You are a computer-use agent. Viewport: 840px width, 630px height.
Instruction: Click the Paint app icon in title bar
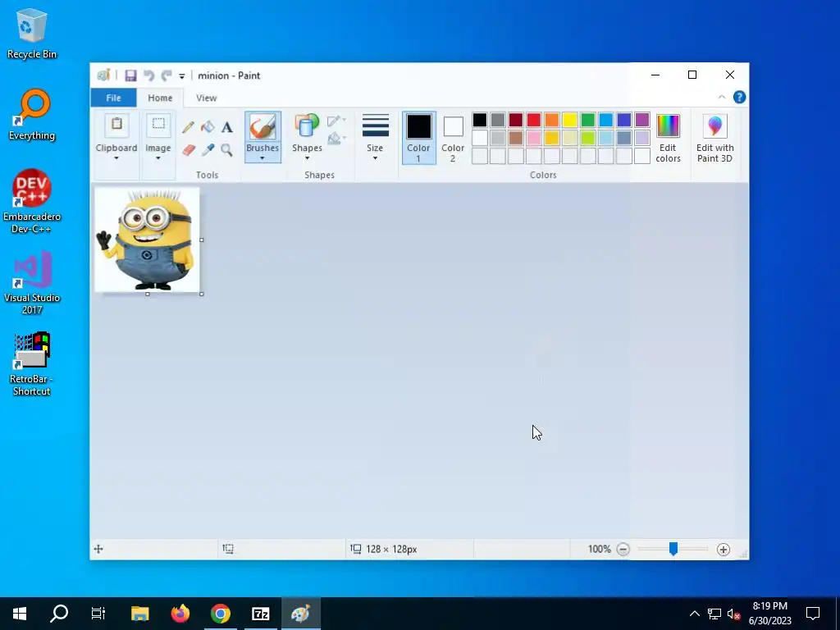(x=103, y=75)
